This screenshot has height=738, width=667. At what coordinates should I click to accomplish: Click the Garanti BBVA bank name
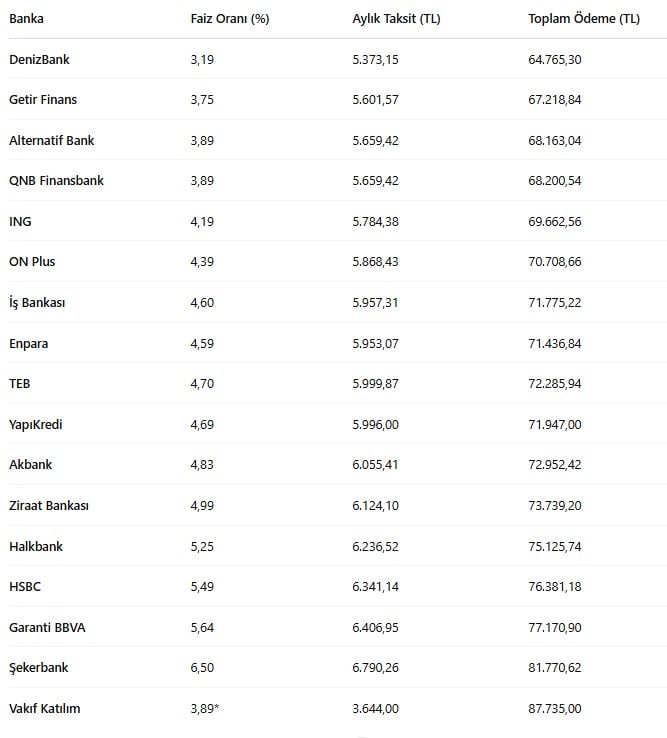tap(47, 627)
